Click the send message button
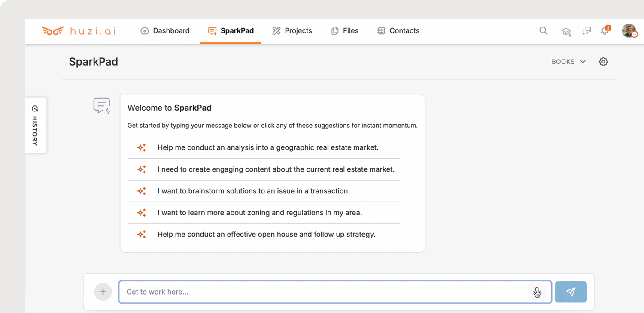Screen dimensions: 644x313 [x=571, y=292]
